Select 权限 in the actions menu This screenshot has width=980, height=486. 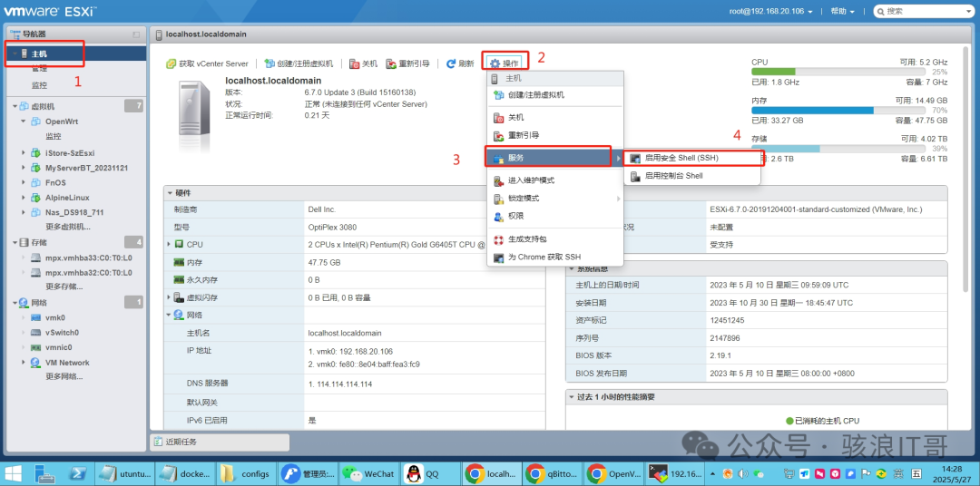[555, 216]
